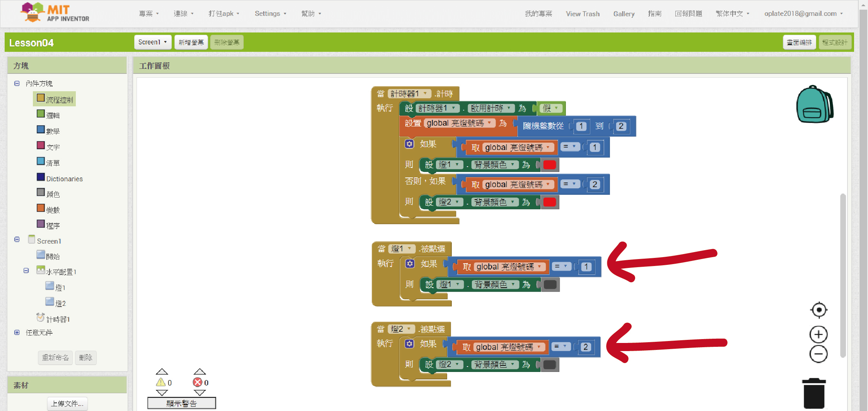Open the account email dropdown
Image resolution: width=868 pixels, height=411 pixels.
(803, 14)
